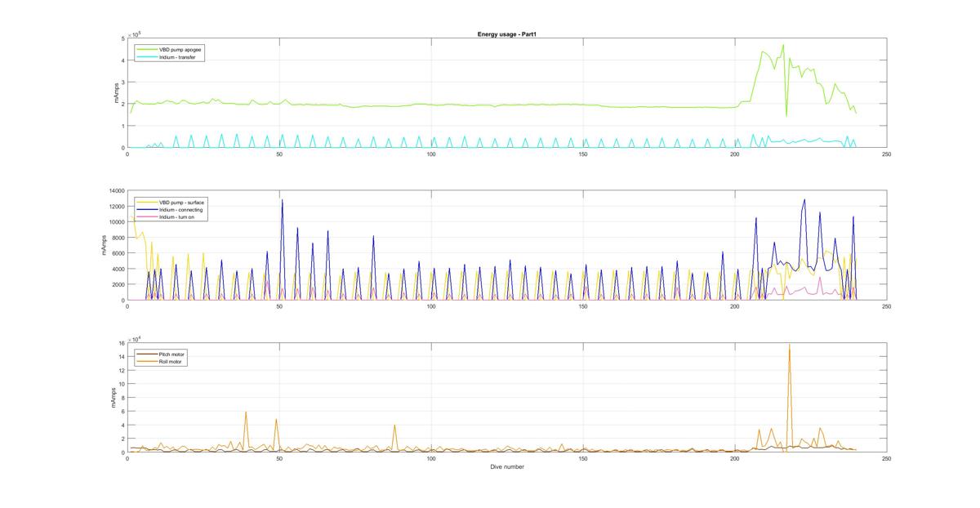The width and height of the screenshot is (980, 508).
Task: Click the '200' x-axis tick of the middle plot
Action: tap(734, 306)
